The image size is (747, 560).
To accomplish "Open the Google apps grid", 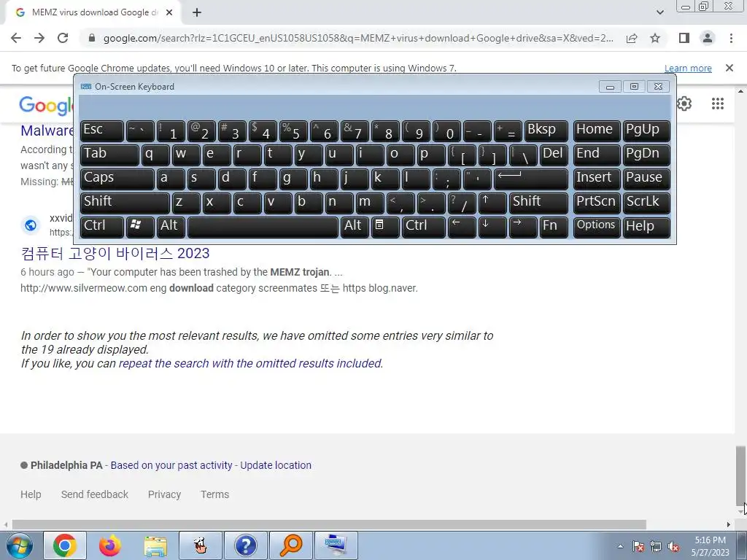I will (718, 104).
